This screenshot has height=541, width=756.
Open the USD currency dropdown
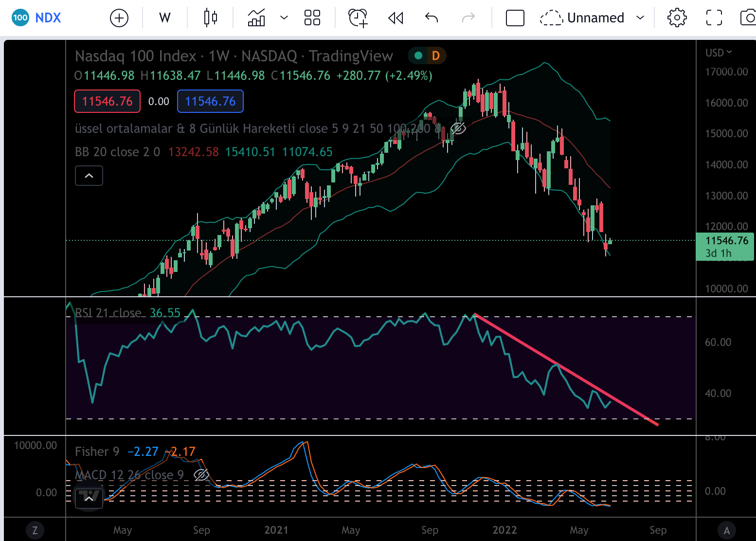pos(719,53)
